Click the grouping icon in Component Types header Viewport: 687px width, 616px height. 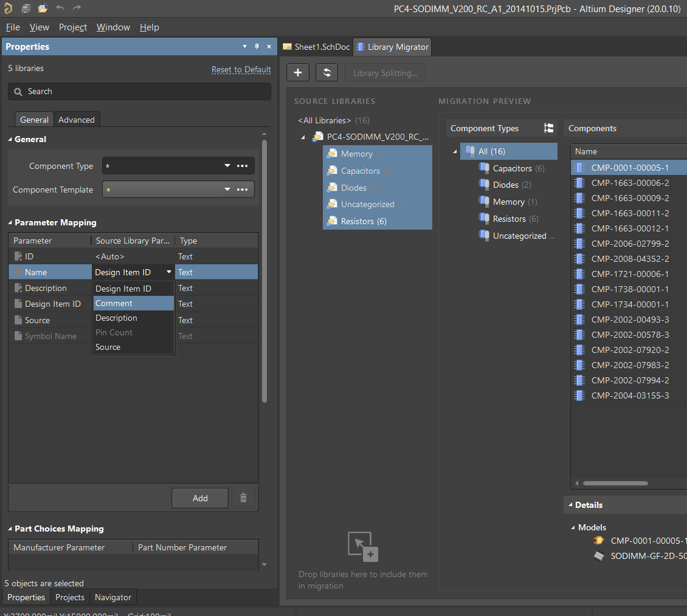(x=548, y=128)
